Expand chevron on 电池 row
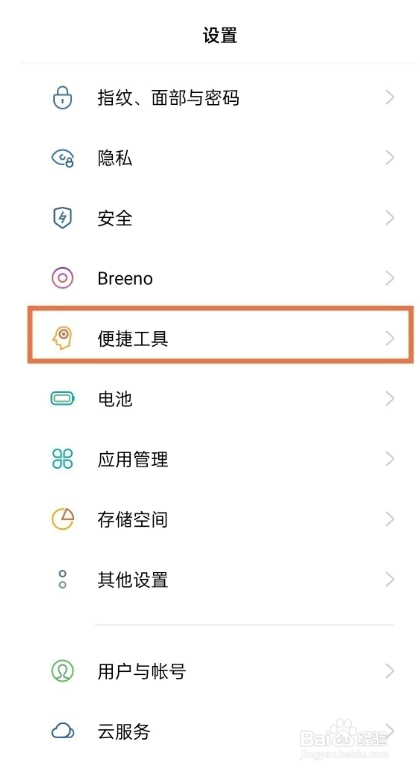This screenshot has height=772, width=417. [390, 398]
